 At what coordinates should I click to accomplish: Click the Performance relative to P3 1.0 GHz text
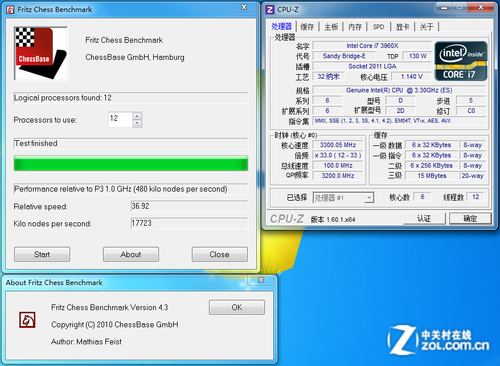[x=121, y=189]
